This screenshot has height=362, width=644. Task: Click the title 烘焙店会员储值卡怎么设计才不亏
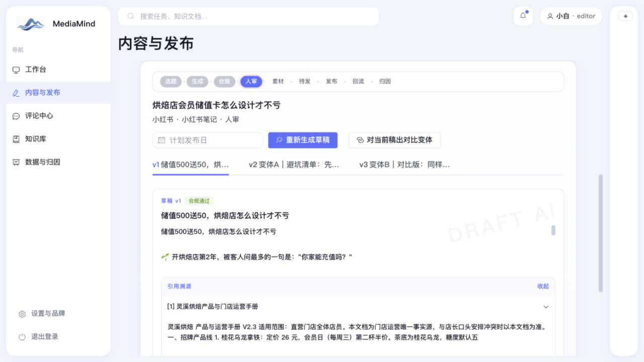click(x=216, y=105)
